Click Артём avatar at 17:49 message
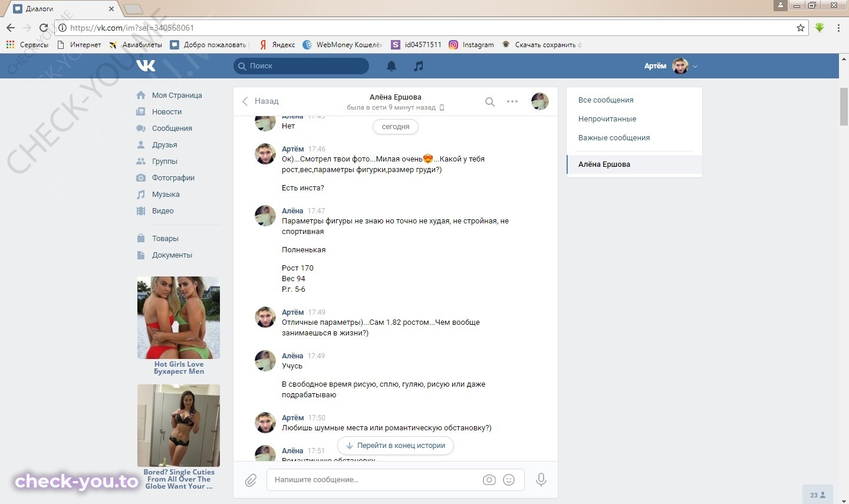849x504 pixels. pyautogui.click(x=265, y=317)
